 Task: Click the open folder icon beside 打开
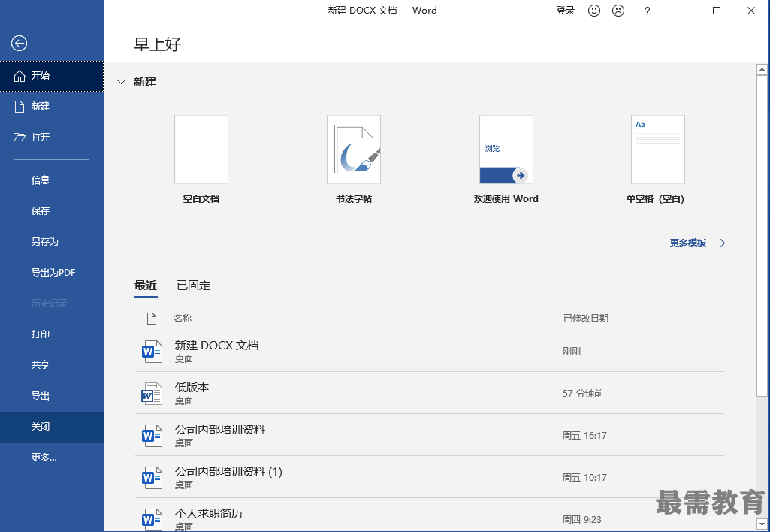[x=19, y=137]
